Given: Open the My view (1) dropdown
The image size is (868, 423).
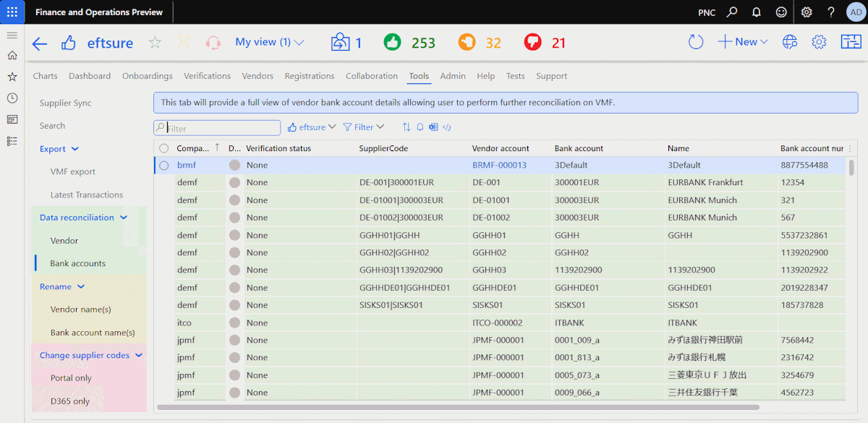Looking at the screenshot, I should 270,42.
